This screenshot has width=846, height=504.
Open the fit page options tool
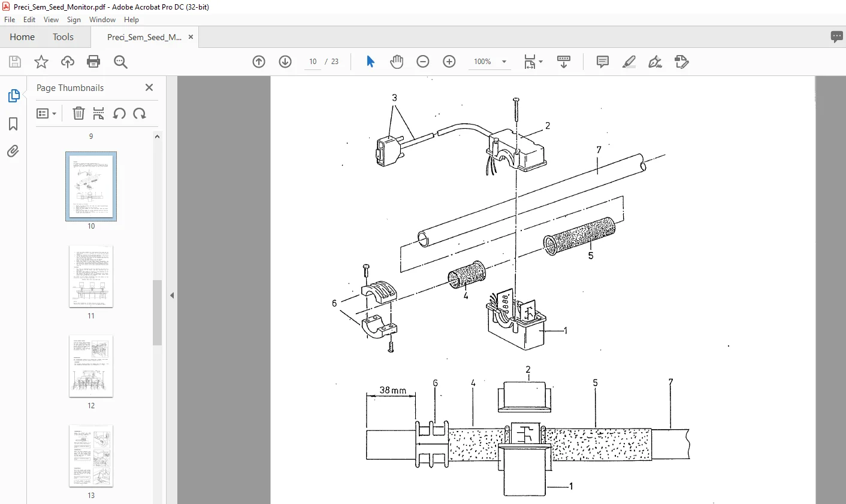point(533,62)
